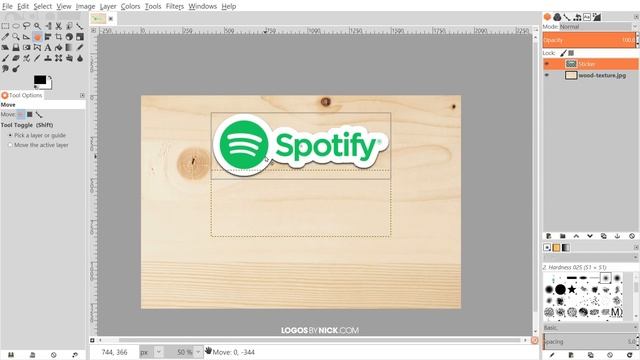Click the black foreground color swatch

pos(40,80)
